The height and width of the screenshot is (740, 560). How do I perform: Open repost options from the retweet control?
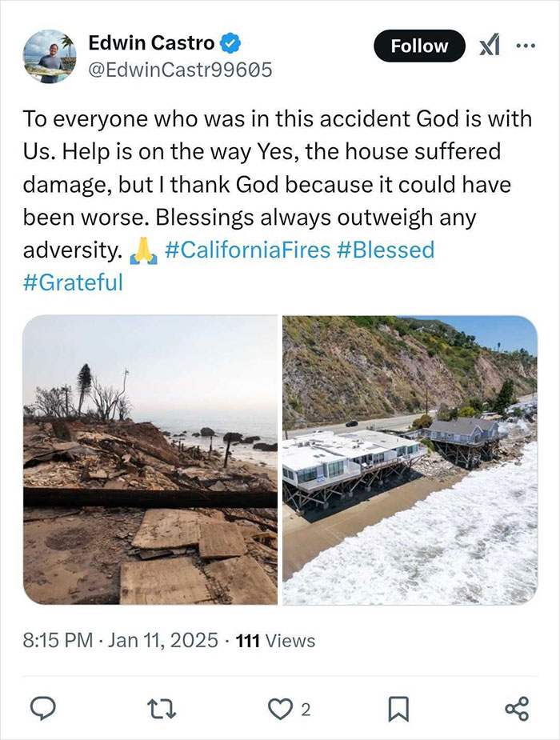[162, 709]
